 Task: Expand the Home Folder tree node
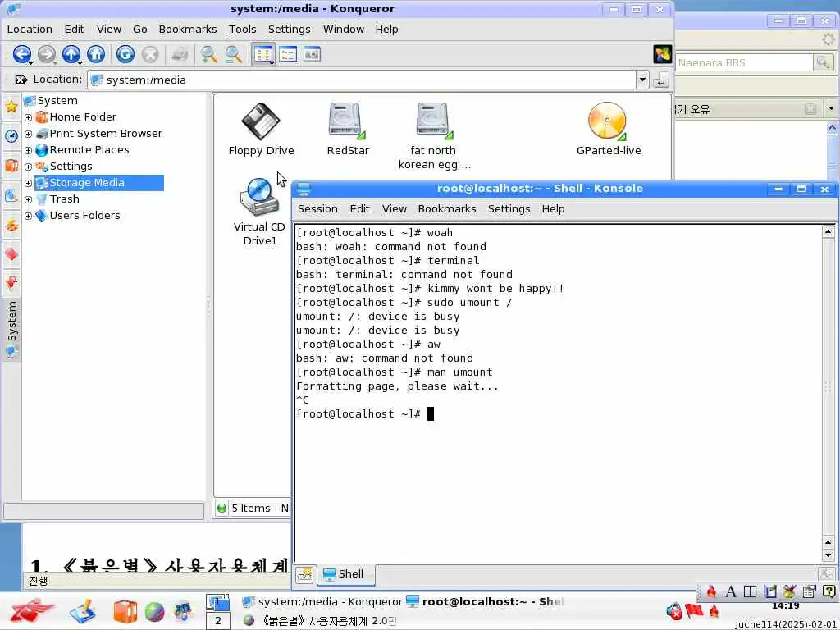tap(29, 117)
